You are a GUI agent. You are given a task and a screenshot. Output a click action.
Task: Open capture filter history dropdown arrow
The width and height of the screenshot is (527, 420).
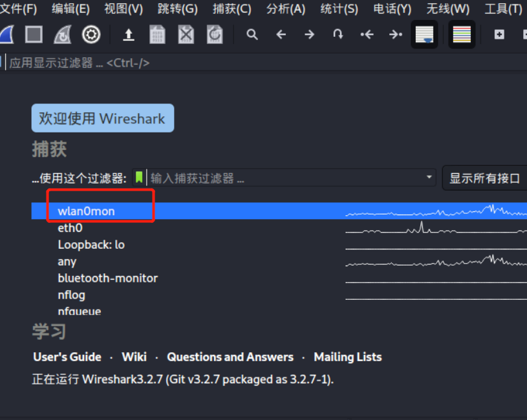pos(429,177)
